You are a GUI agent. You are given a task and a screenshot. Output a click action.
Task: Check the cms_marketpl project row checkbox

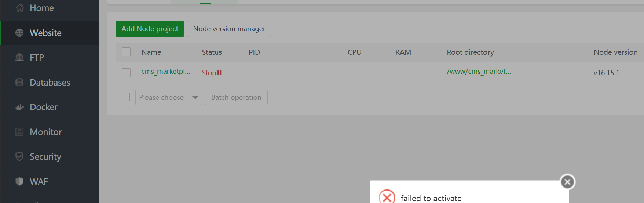pyautogui.click(x=126, y=73)
